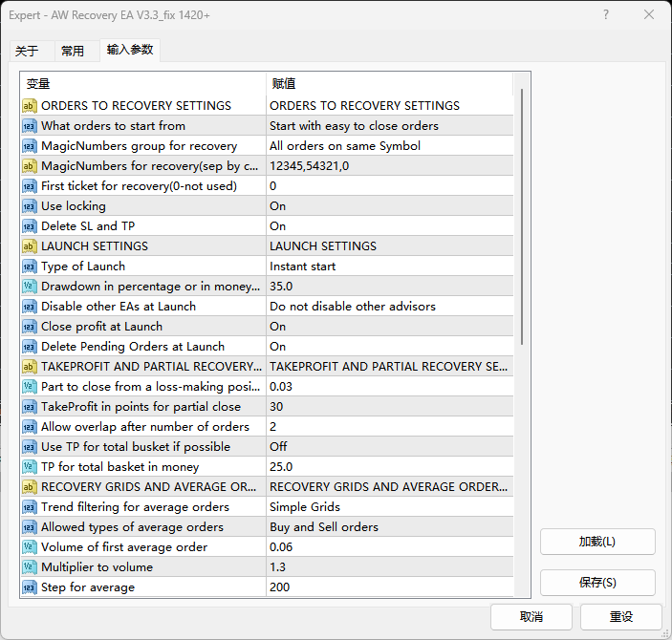Click icon beside RECOVERY GRIDS AND AVERAGE OR... variable
This screenshot has height=640, width=672.
[x=29, y=486]
